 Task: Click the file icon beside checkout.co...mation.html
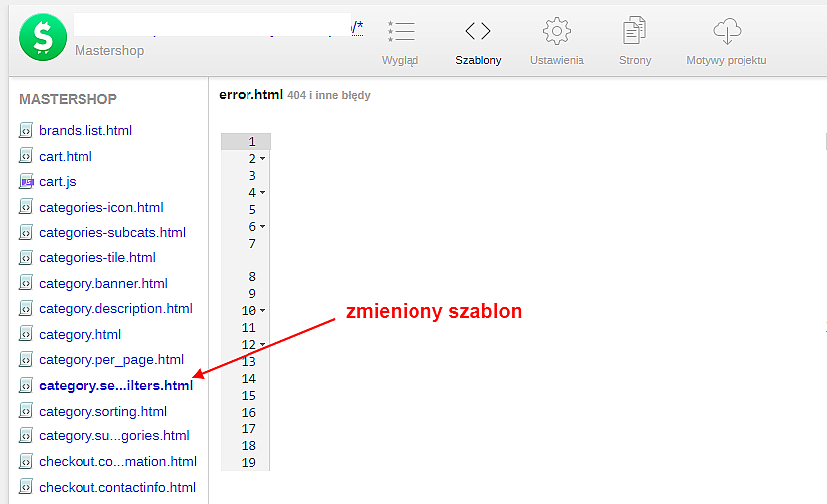click(25, 462)
